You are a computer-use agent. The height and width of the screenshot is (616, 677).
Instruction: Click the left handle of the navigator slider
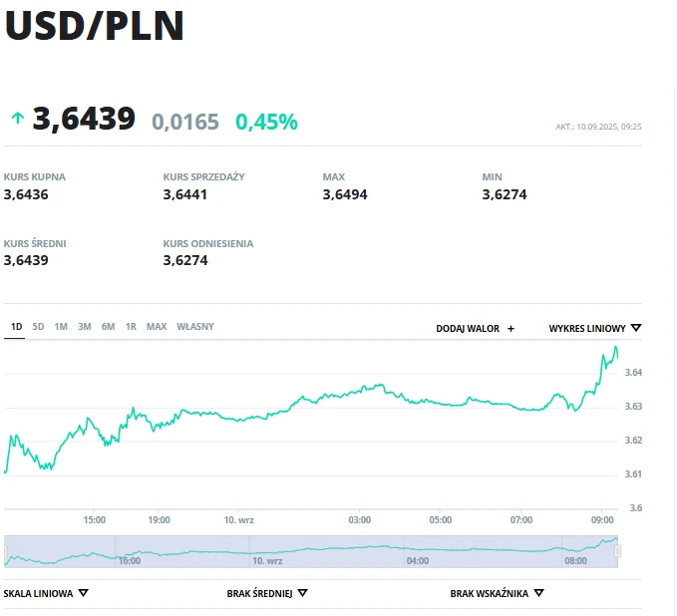coord(6,551)
